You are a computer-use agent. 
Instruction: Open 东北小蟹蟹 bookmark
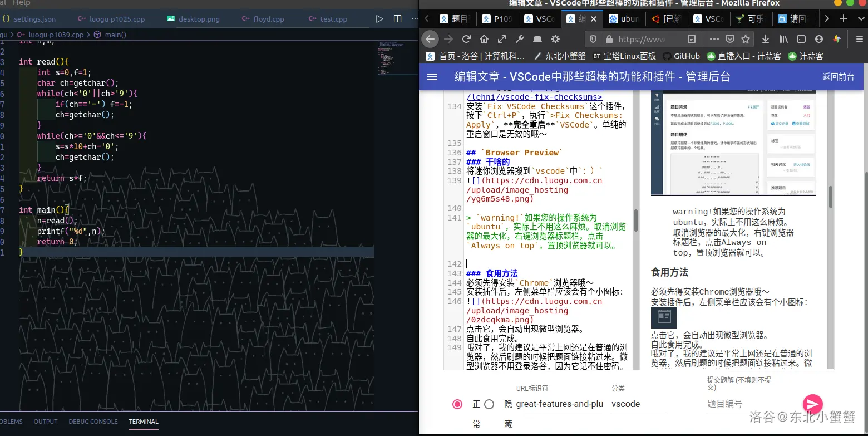tap(559, 56)
